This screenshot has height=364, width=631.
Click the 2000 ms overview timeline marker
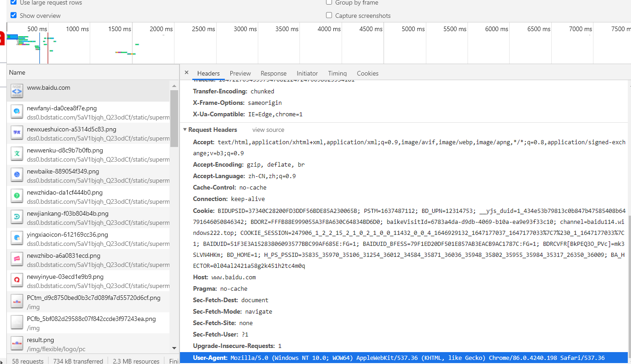click(161, 29)
